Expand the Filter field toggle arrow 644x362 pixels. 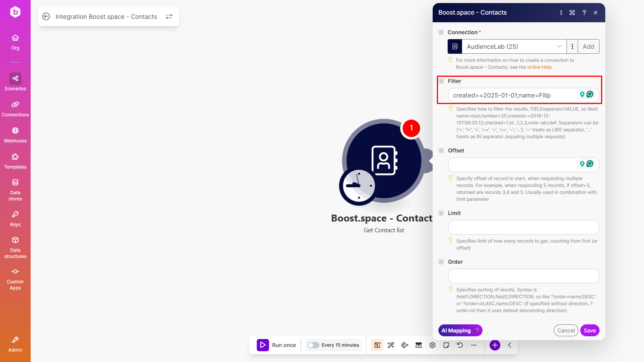441,81
